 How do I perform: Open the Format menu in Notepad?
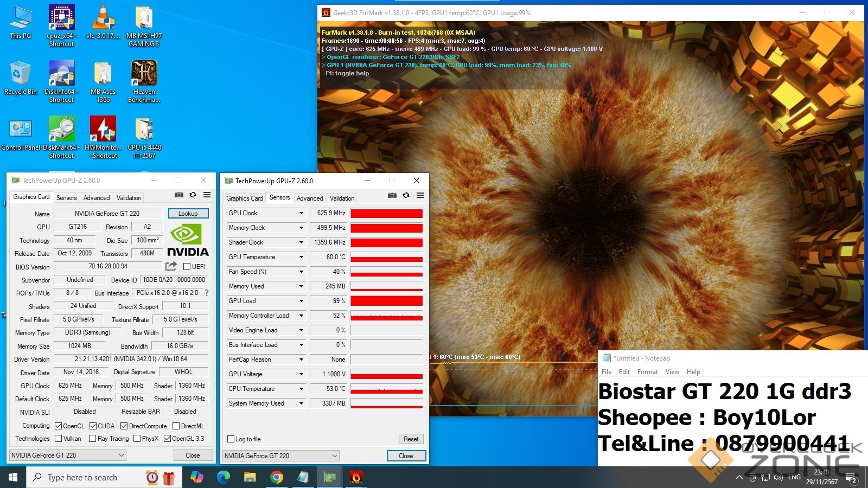click(x=647, y=372)
